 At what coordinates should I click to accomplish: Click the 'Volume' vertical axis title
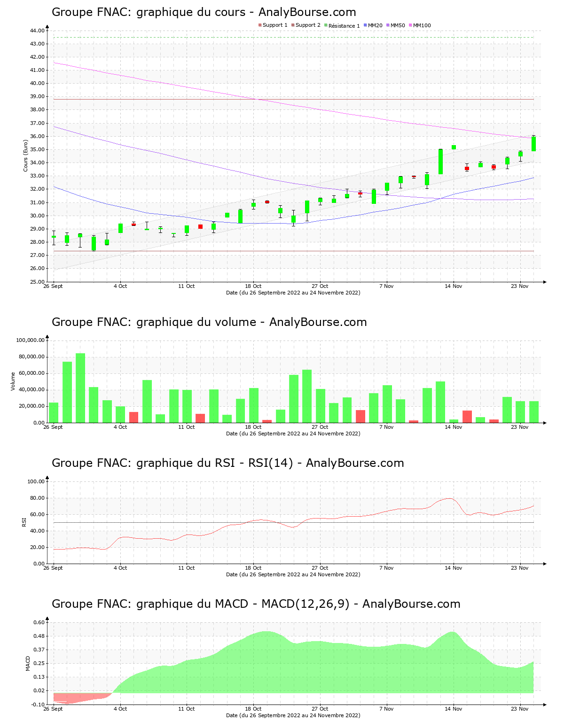pyautogui.click(x=13, y=381)
